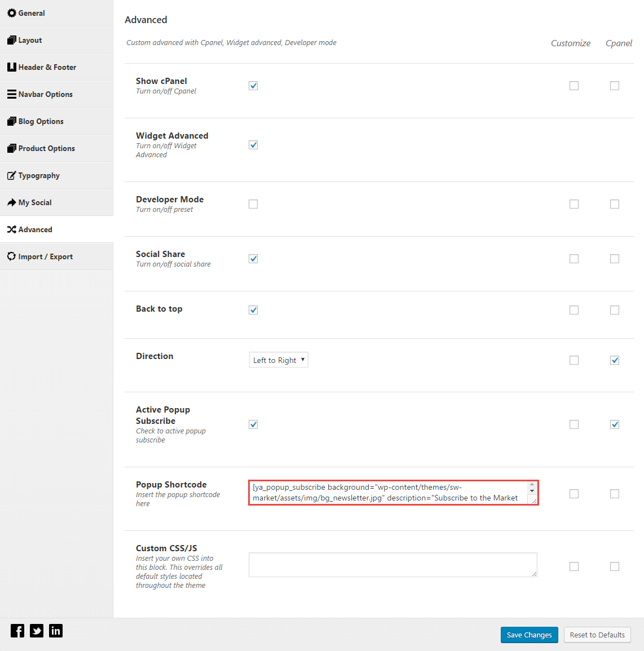
Task: Click the Import / Export refresh icon
Action: [x=12, y=256]
